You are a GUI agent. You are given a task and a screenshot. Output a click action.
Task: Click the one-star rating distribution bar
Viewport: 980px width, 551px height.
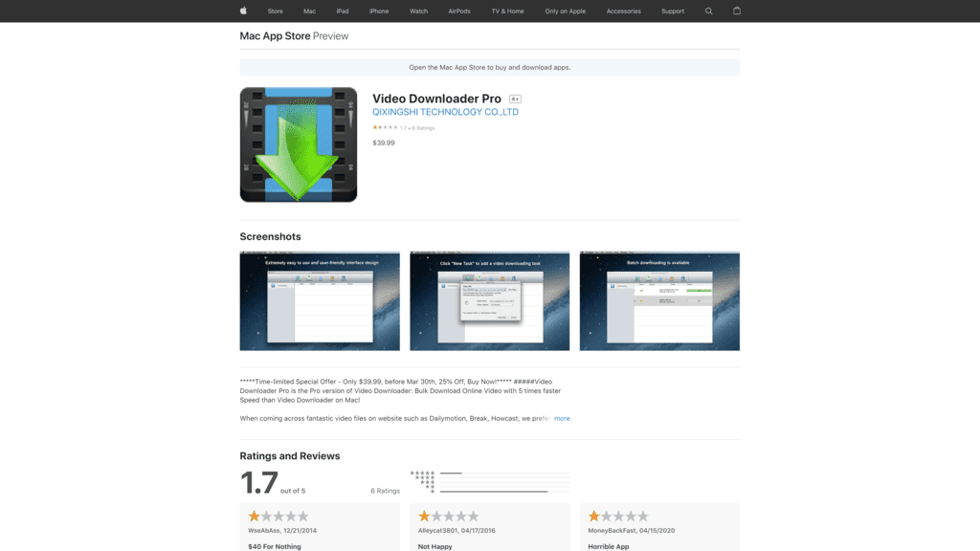[504, 492]
